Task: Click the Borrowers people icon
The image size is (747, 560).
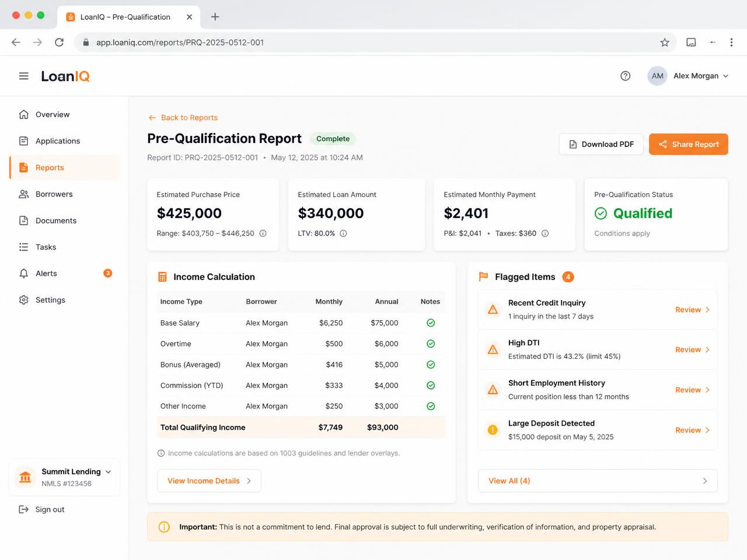Action: coord(24,194)
